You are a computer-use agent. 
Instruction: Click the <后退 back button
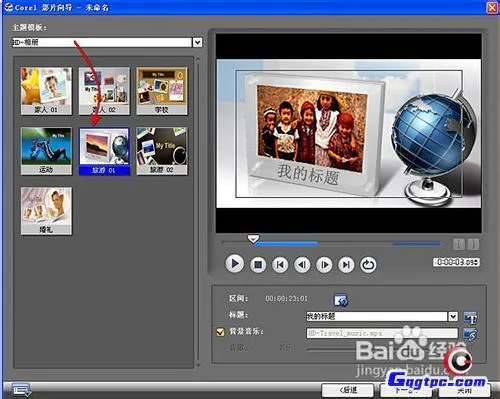point(347,390)
